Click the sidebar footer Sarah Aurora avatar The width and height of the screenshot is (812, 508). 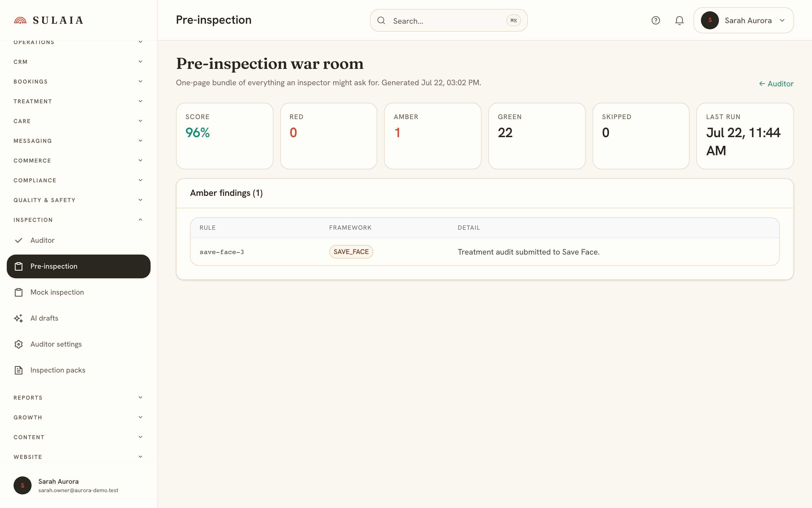[23, 485]
